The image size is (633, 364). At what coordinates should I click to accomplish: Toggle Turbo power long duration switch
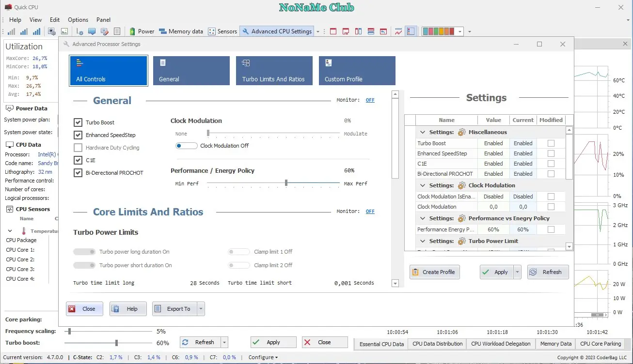[x=84, y=252]
